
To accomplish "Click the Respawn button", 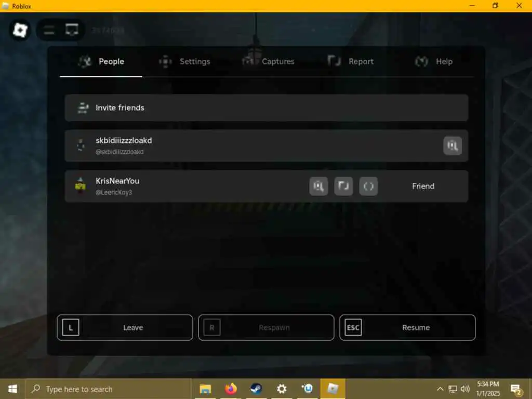I will pyautogui.click(x=266, y=327).
